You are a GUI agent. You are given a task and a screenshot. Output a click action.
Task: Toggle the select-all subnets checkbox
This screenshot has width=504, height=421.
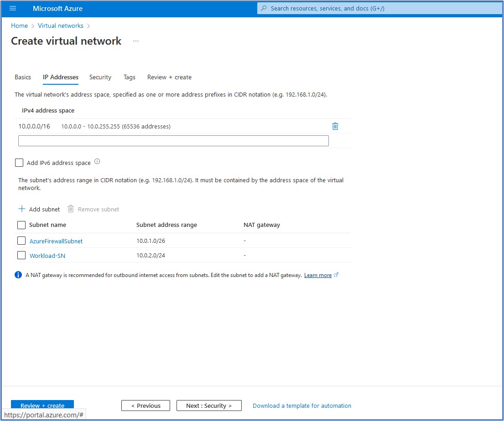tap(21, 225)
